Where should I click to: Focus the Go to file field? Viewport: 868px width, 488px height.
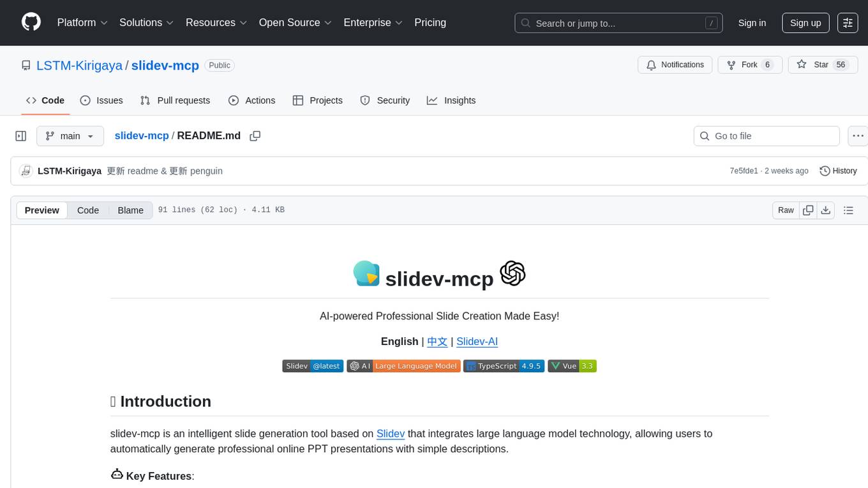(767, 136)
